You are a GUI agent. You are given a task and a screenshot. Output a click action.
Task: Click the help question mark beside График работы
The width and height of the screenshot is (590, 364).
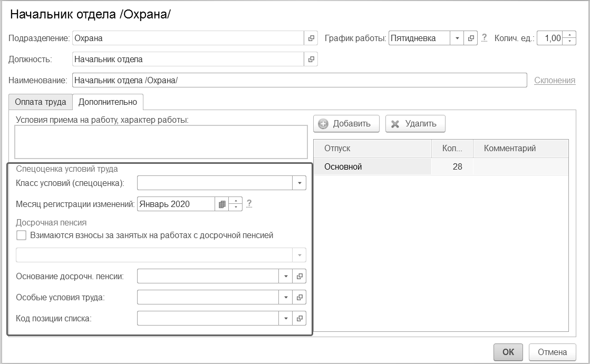coord(484,38)
